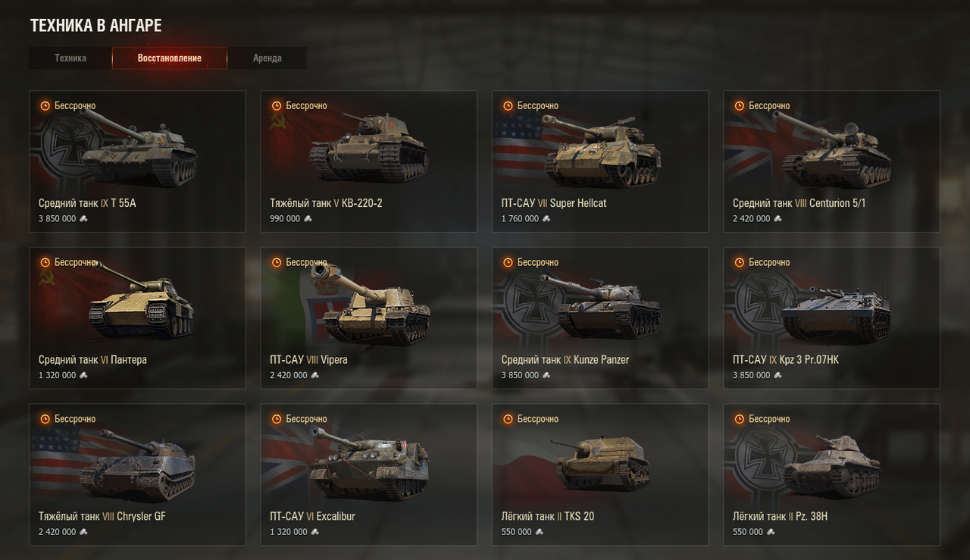
Task: Click the Средний танк IX Kunze Panzer label
Action: click(565, 360)
